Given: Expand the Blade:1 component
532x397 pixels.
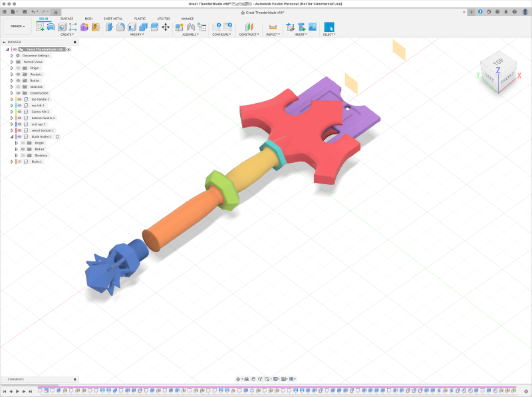Looking at the screenshot, I should point(12,162).
